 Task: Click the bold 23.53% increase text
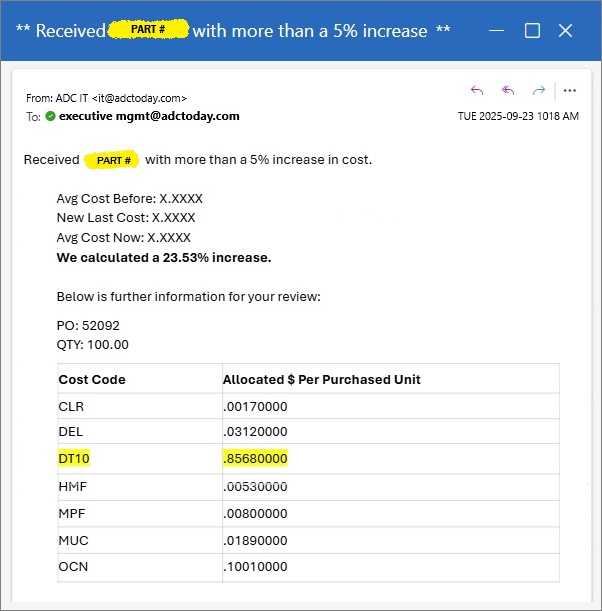[x=164, y=258]
